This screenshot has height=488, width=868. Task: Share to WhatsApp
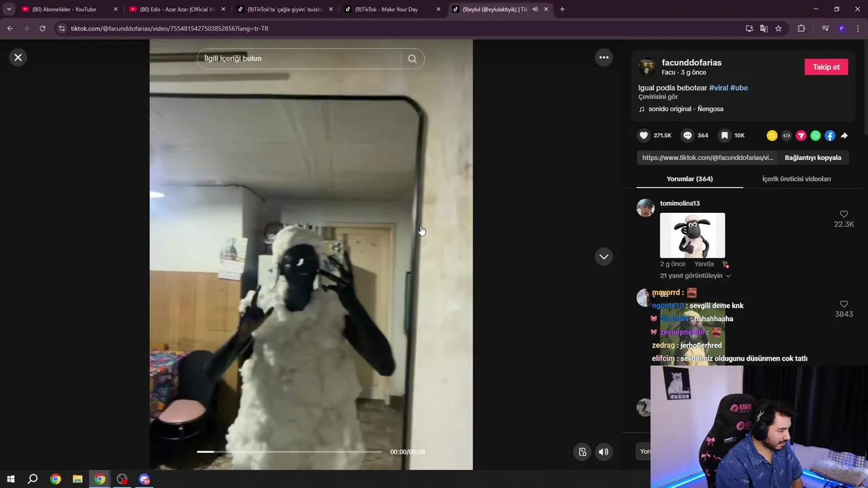[x=815, y=136]
